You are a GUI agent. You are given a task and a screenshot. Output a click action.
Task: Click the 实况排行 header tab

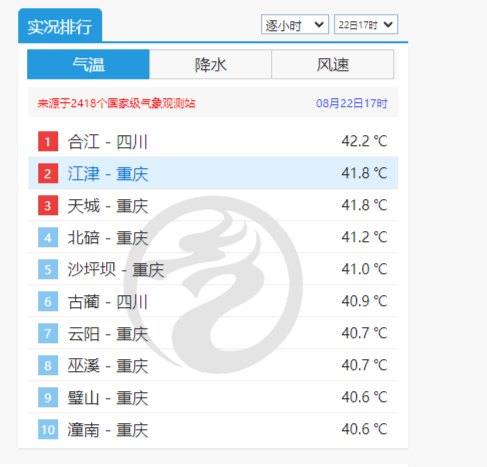point(60,26)
